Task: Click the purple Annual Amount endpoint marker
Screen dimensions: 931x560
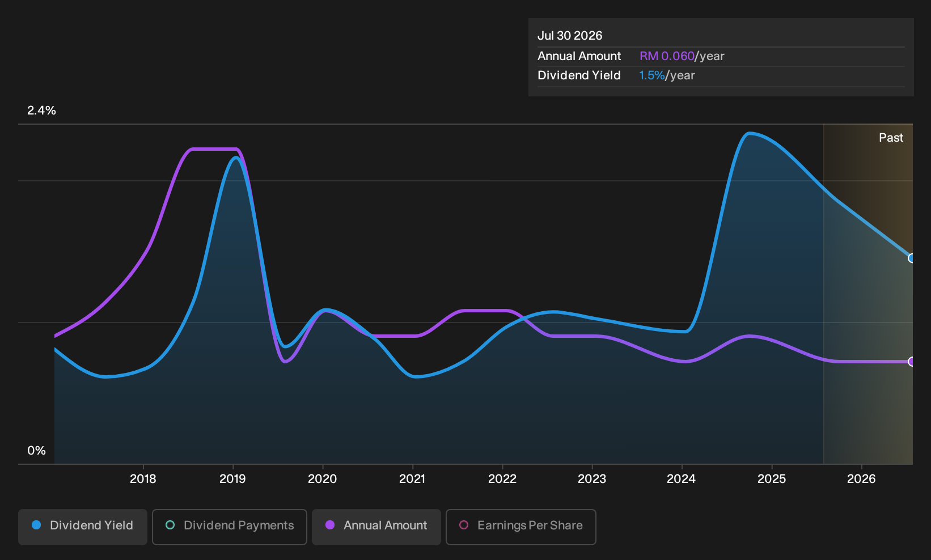Action: (912, 362)
